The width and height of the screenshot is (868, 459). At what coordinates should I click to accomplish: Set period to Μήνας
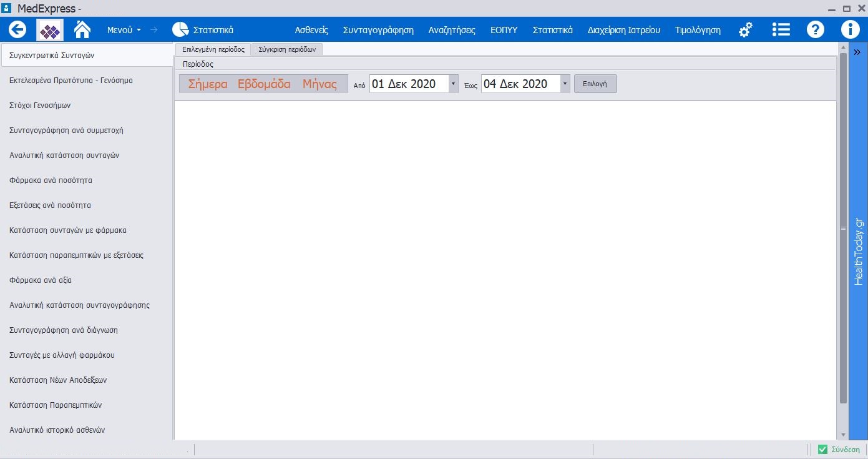[x=319, y=84]
